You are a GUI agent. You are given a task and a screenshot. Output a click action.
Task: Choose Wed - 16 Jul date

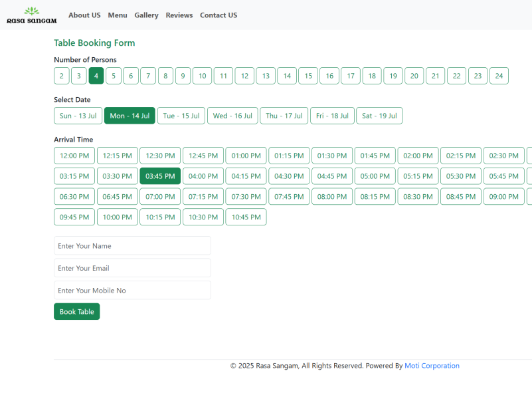coord(232,116)
